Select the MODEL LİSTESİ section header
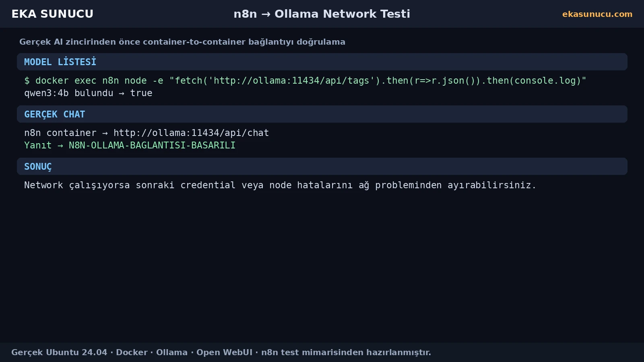Viewport: 644px width, 362px height. point(322,62)
